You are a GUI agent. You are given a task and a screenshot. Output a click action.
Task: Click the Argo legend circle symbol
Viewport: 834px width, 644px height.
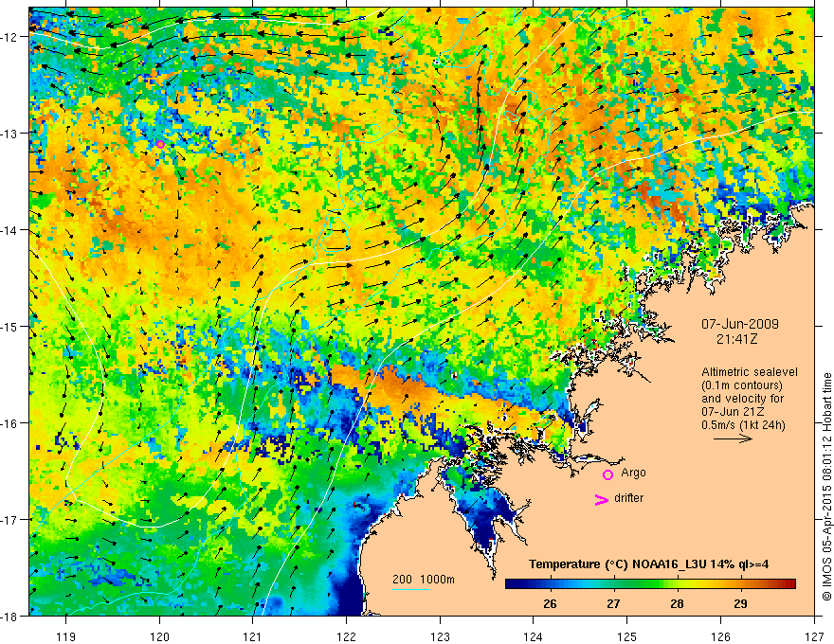click(x=607, y=474)
